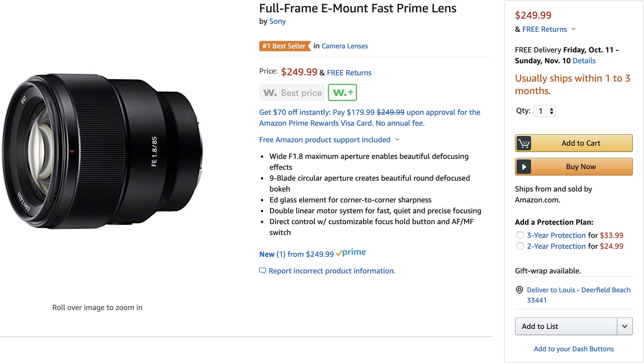Expand Free Amazon product support included
This screenshot has height=363, width=644.
(397, 140)
